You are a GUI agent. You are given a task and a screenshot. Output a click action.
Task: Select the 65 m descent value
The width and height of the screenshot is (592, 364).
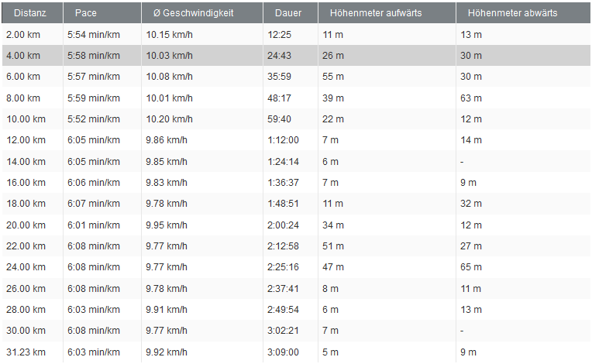click(x=470, y=267)
